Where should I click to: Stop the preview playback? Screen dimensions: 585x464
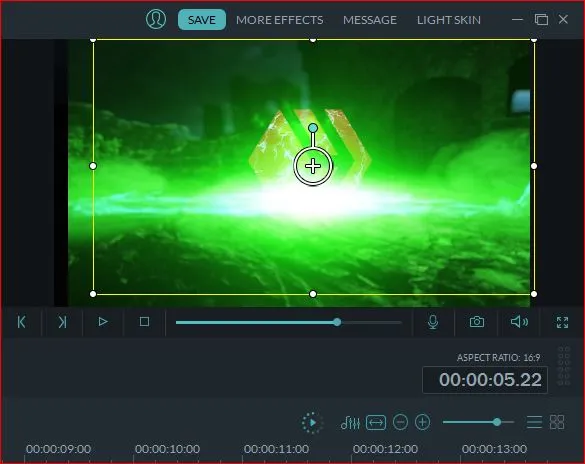[x=144, y=322]
